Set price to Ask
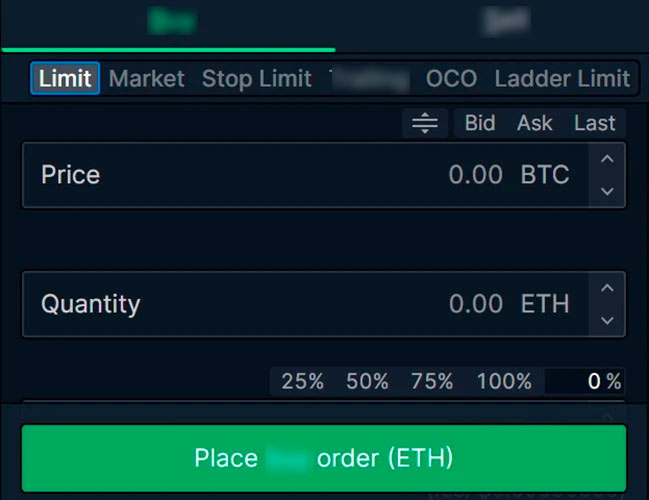The height and width of the screenshot is (500, 649). (x=535, y=123)
